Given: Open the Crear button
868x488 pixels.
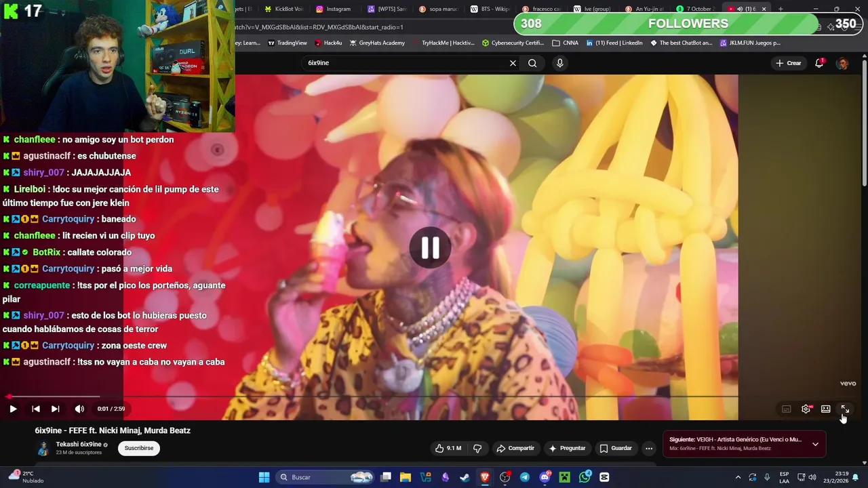Looking at the screenshot, I should coord(789,63).
